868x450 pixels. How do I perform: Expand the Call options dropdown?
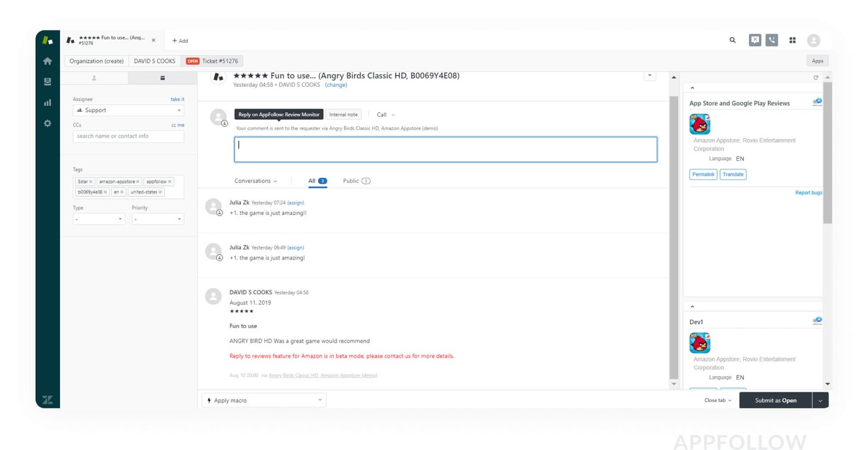click(x=386, y=115)
